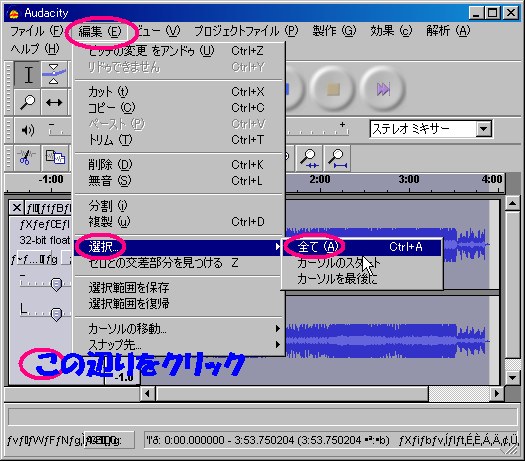Screen dimensions: 525x461
Task: Select the Zoom magnifier tool
Action: point(28,102)
